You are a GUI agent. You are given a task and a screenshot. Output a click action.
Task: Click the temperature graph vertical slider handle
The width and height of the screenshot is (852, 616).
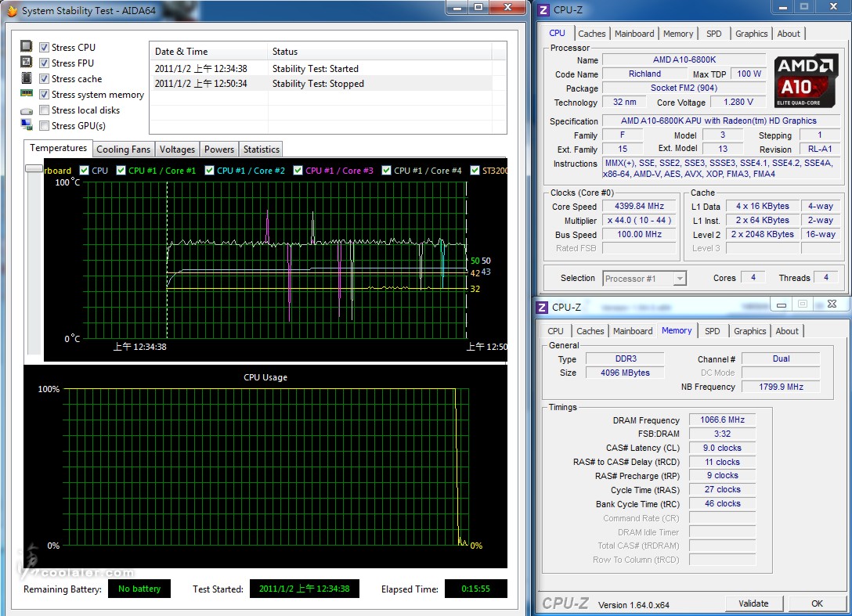(34, 169)
